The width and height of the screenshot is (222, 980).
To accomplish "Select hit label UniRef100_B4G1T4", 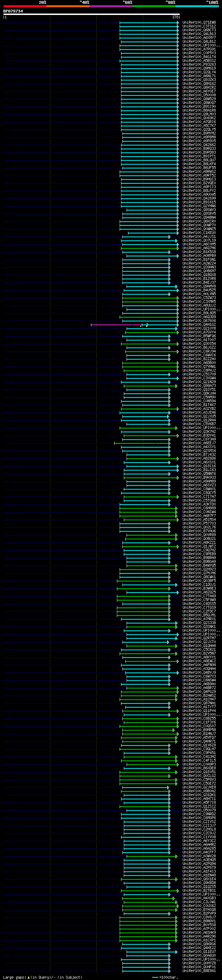I will pos(199,57).
